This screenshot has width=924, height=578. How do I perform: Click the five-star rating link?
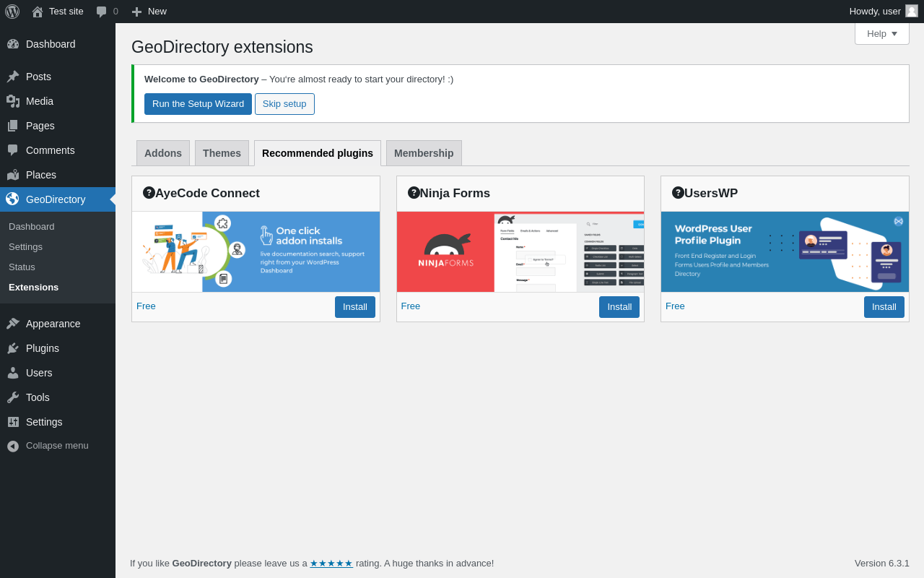(x=331, y=564)
